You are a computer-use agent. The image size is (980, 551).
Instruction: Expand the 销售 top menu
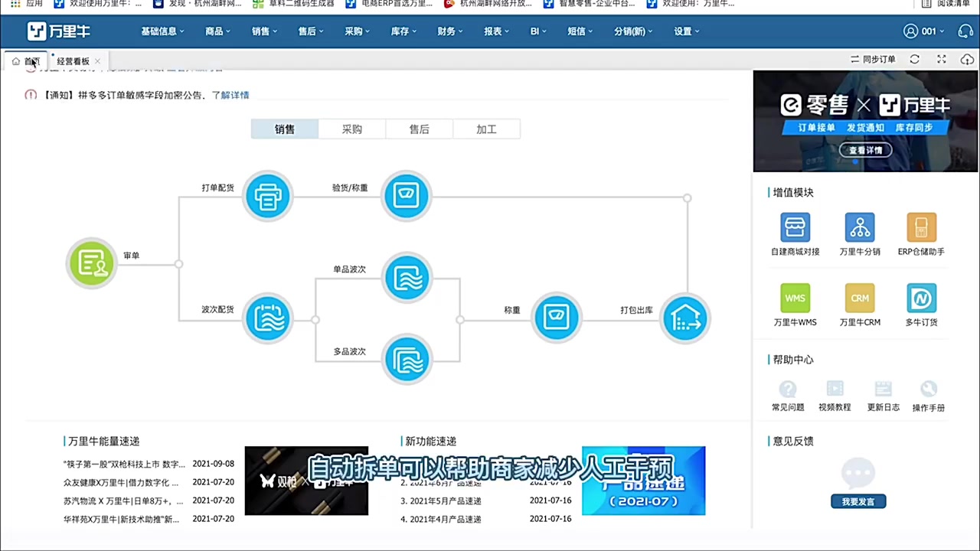264,31
